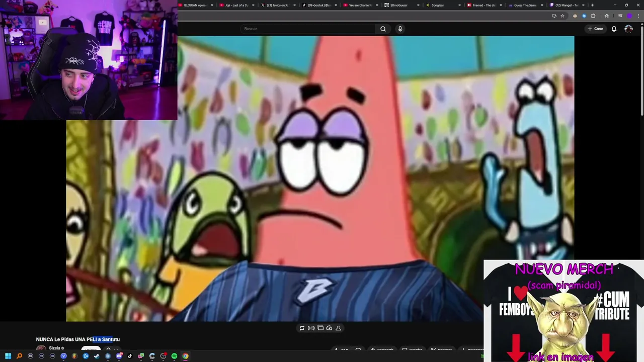Click the Patrick video player frame

(320, 178)
